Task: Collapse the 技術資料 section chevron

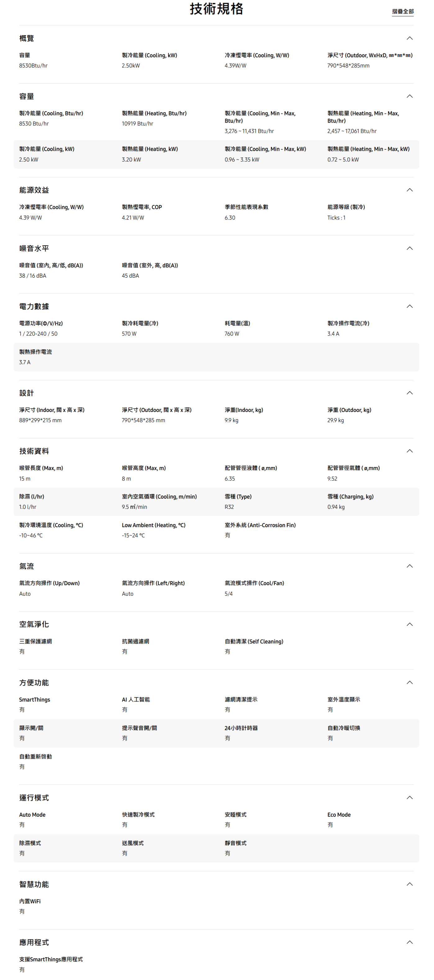Action: coord(409,451)
